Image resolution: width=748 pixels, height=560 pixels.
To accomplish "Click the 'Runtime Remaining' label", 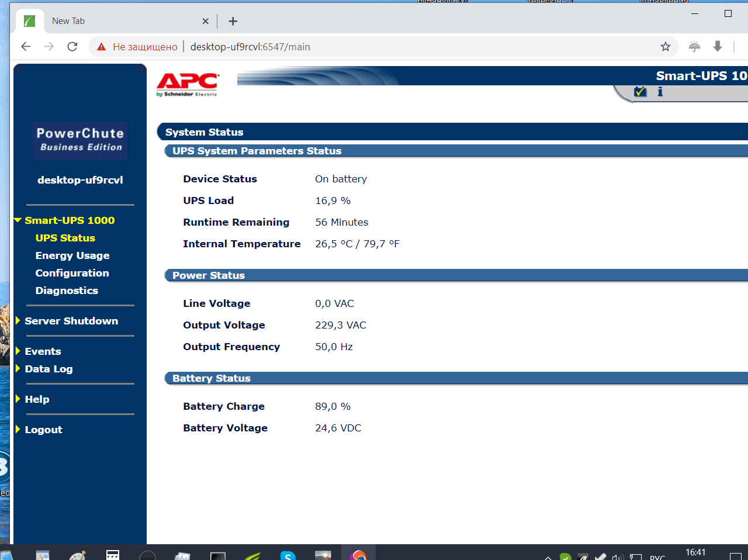I will 236,222.
